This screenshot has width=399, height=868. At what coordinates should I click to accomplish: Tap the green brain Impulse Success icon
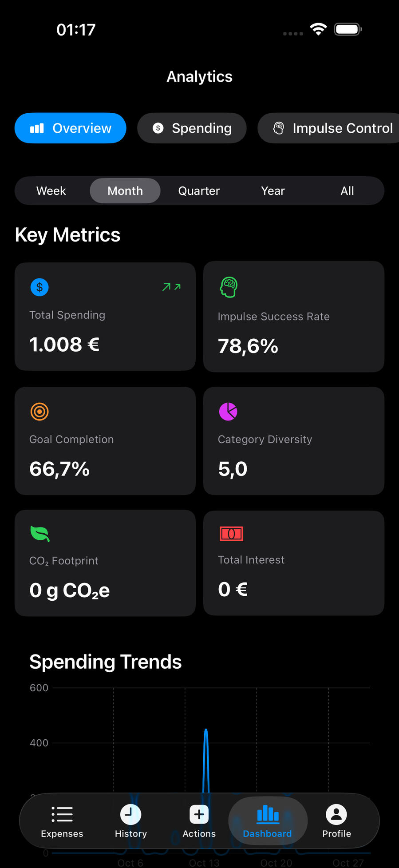[x=229, y=287]
